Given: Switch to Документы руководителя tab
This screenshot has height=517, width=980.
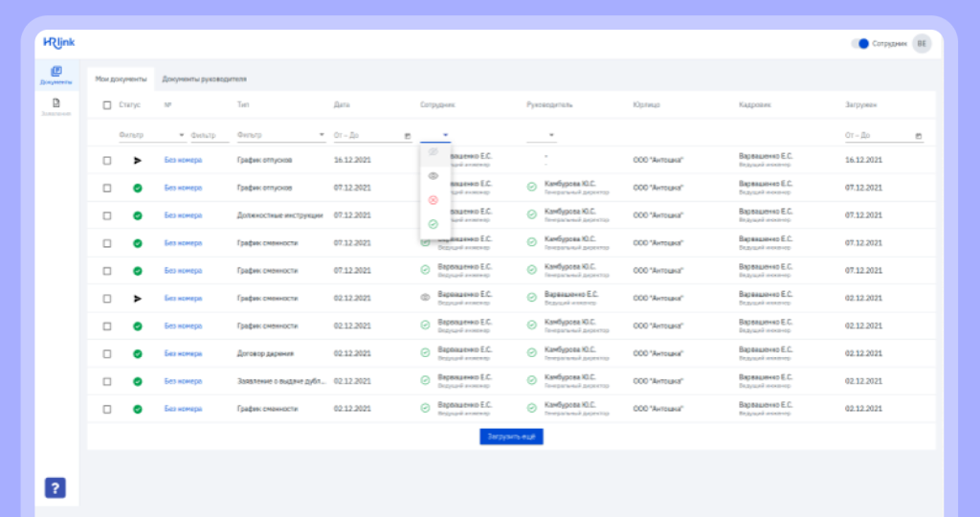Looking at the screenshot, I should (204, 79).
